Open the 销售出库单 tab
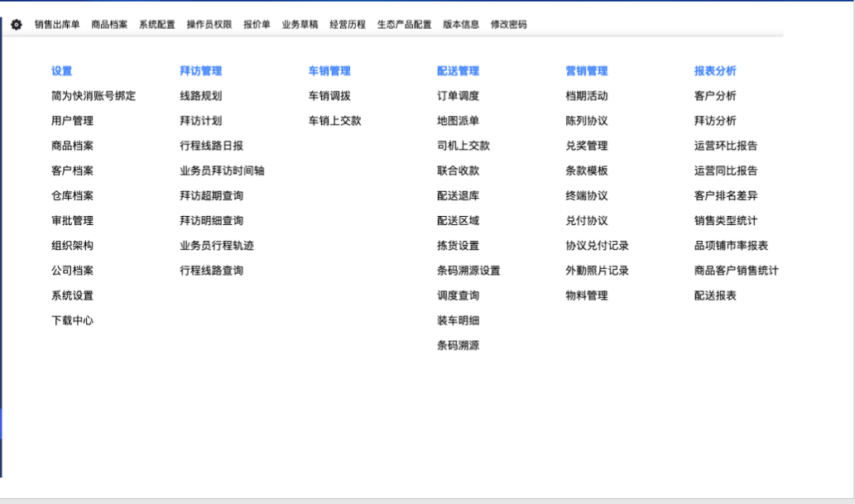The width and height of the screenshot is (855, 504). click(x=57, y=25)
